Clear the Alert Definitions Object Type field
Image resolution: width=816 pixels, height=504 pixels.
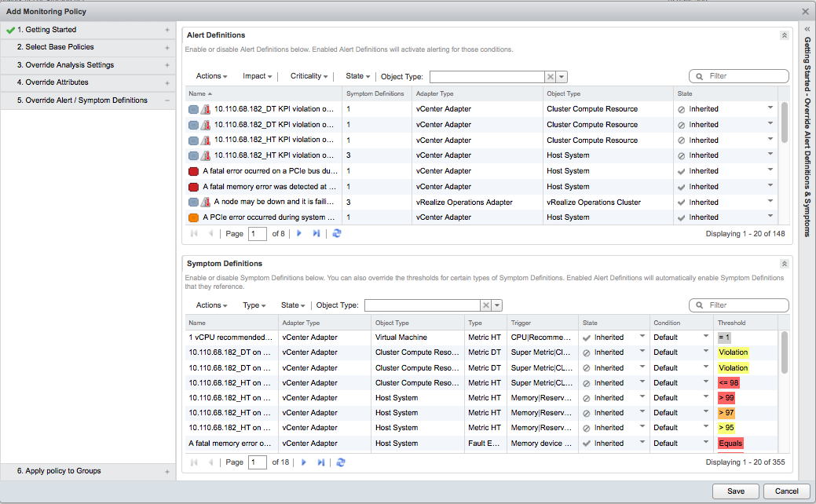[551, 77]
